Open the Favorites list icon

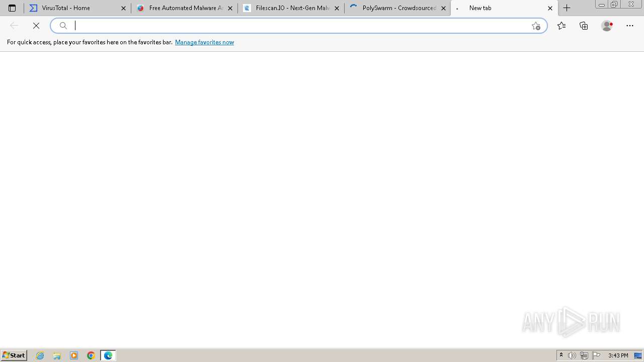click(561, 26)
